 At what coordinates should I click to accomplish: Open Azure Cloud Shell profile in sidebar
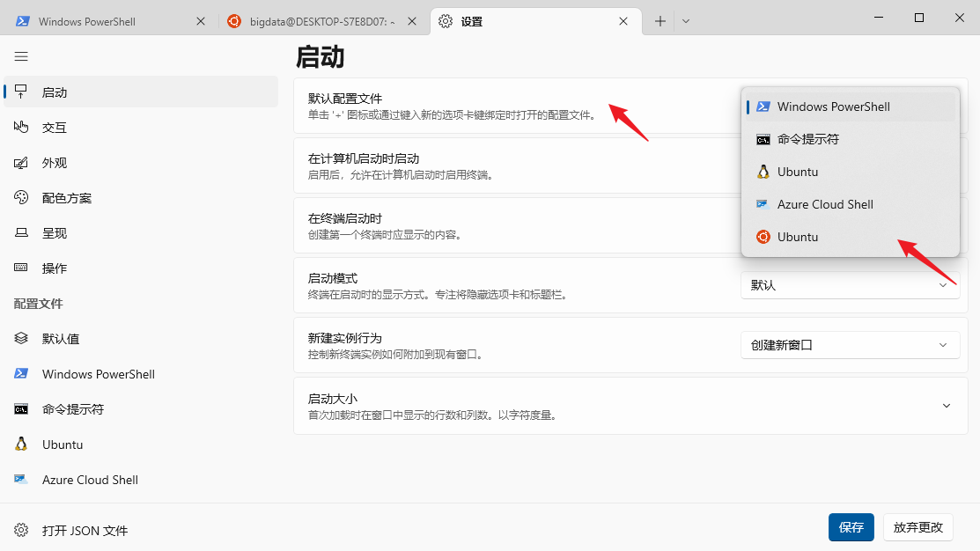coord(89,480)
